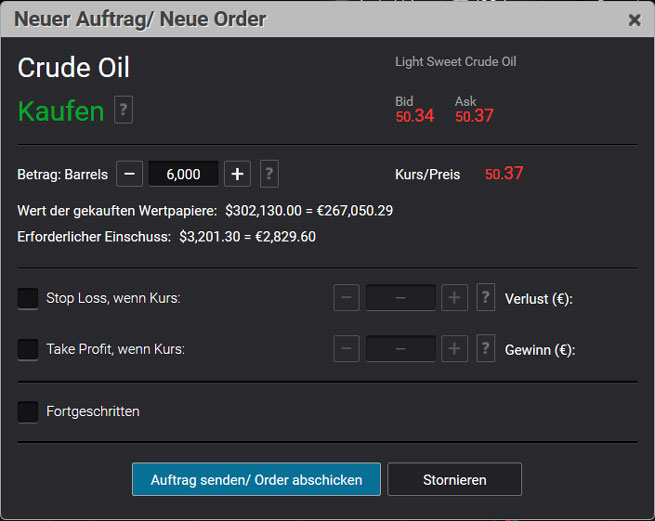The height and width of the screenshot is (521, 655).
Task: Click the Crude Oil heading
Action: point(74,68)
